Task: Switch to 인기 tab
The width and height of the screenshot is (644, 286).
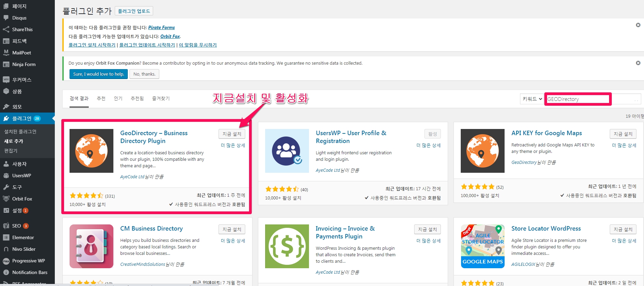Action: (x=118, y=99)
